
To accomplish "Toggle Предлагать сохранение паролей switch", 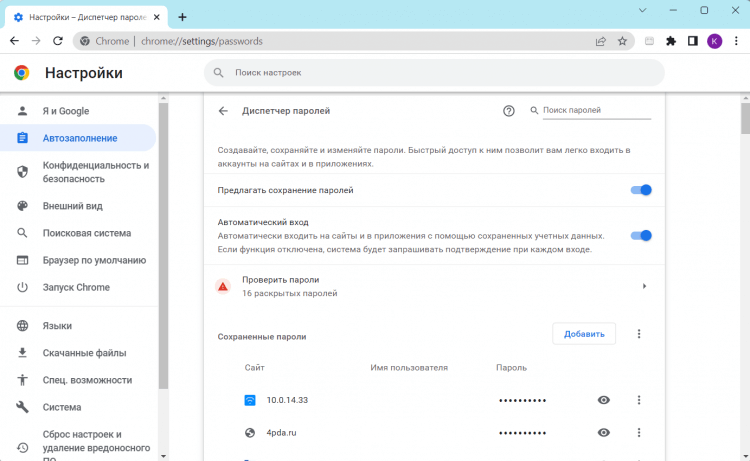I will pyautogui.click(x=641, y=190).
